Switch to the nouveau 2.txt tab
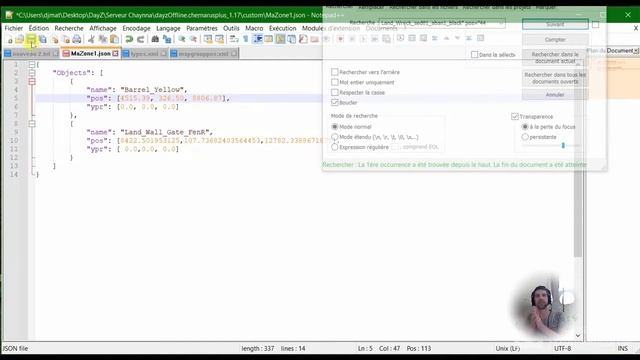640x360 pixels. point(31,53)
